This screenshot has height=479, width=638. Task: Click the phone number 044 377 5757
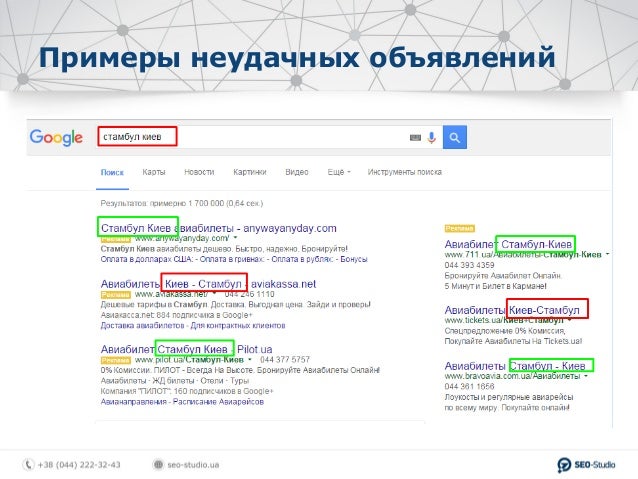tap(285, 360)
